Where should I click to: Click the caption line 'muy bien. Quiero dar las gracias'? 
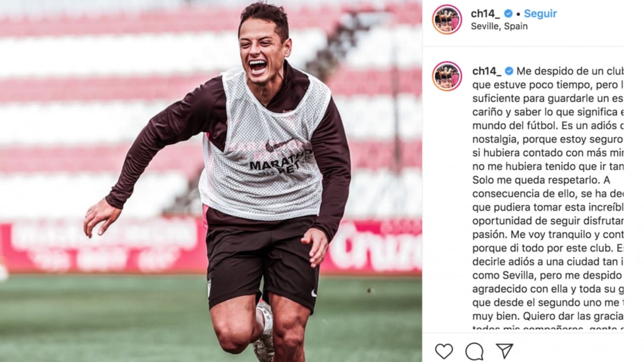[x=547, y=316]
